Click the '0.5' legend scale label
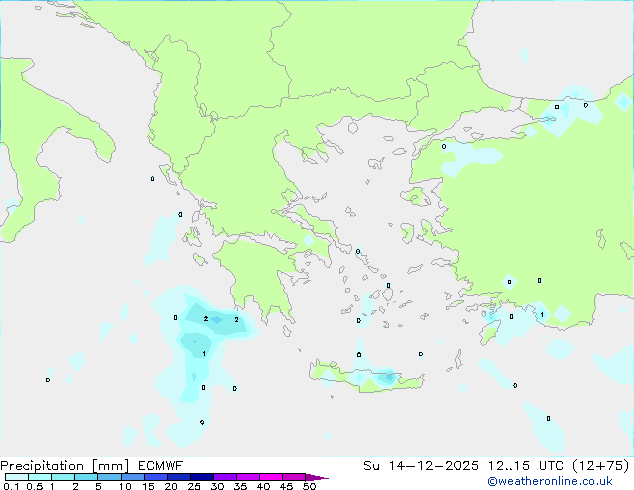 click(x=35, y=486)
